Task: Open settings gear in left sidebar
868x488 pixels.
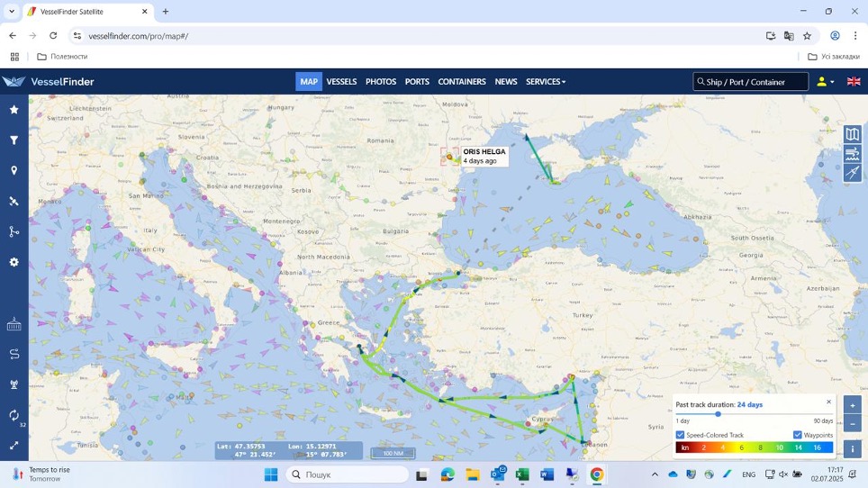Action: pyautogui.click(x=14, y=262)
